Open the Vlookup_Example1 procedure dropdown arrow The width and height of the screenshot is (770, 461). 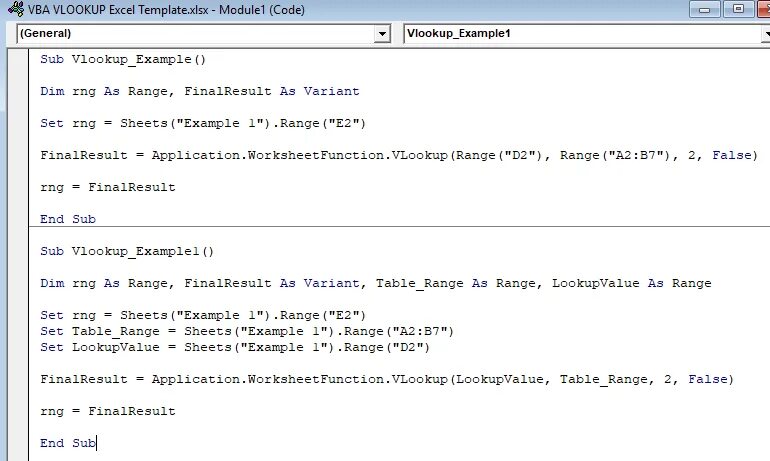pos(764,34)
